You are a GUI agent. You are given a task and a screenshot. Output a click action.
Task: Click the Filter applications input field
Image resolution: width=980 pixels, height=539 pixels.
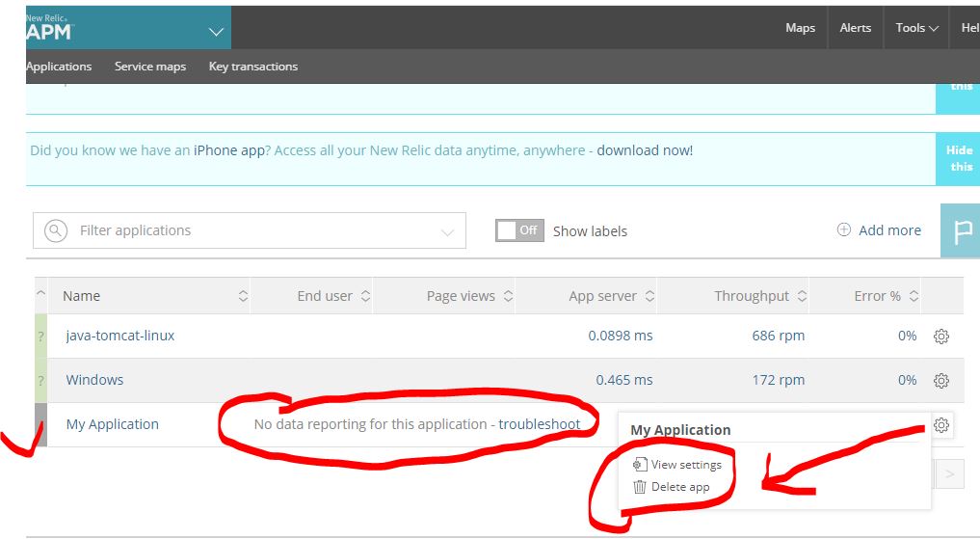(x=251, y=230)
